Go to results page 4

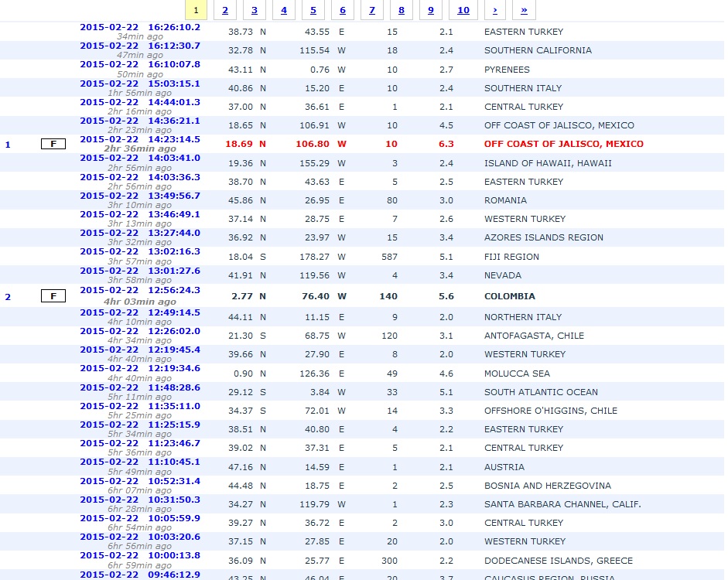click(284, 10)
